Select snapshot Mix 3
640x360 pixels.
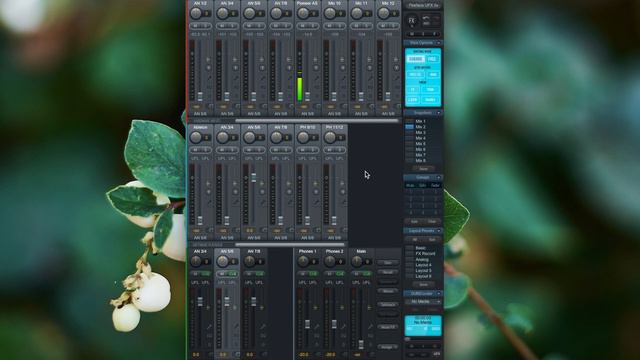point(420,133)
